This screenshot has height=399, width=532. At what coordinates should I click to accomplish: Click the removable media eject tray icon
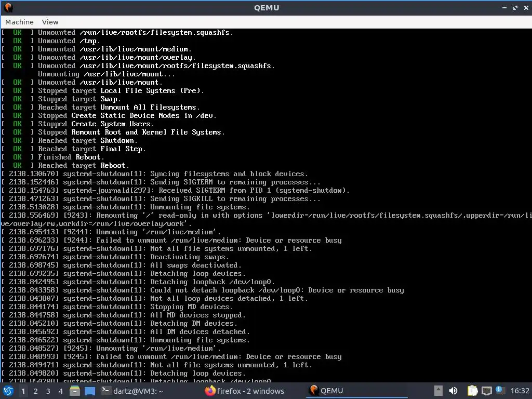point(438,391)
